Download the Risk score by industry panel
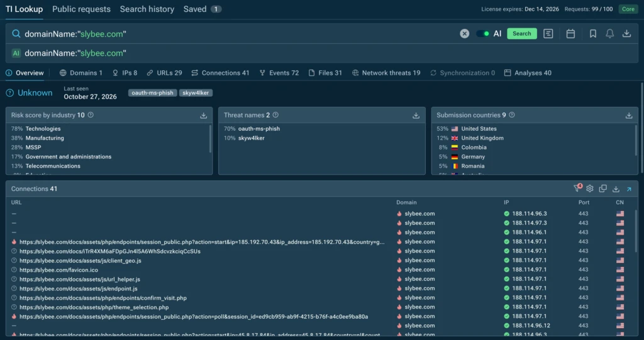This screenshot has height=340, width=644. pyautogui.click(x=203, y=116)
